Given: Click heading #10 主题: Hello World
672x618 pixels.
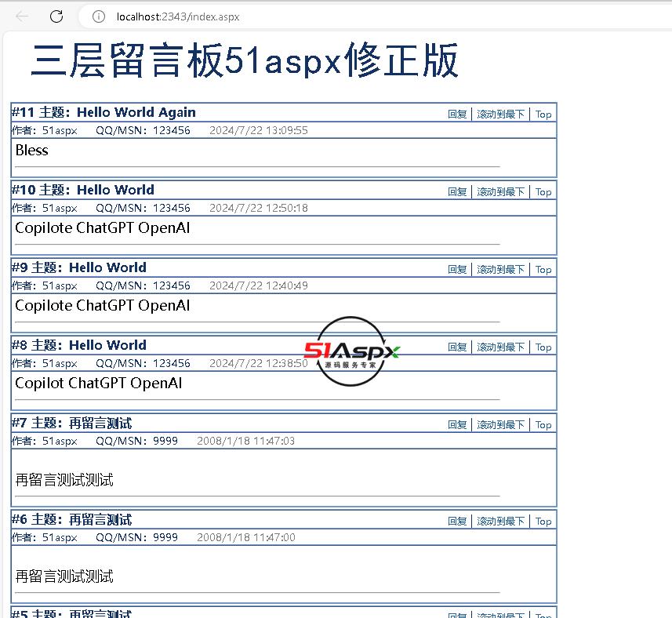Looking at the screenshot, I should pos(82,190).
